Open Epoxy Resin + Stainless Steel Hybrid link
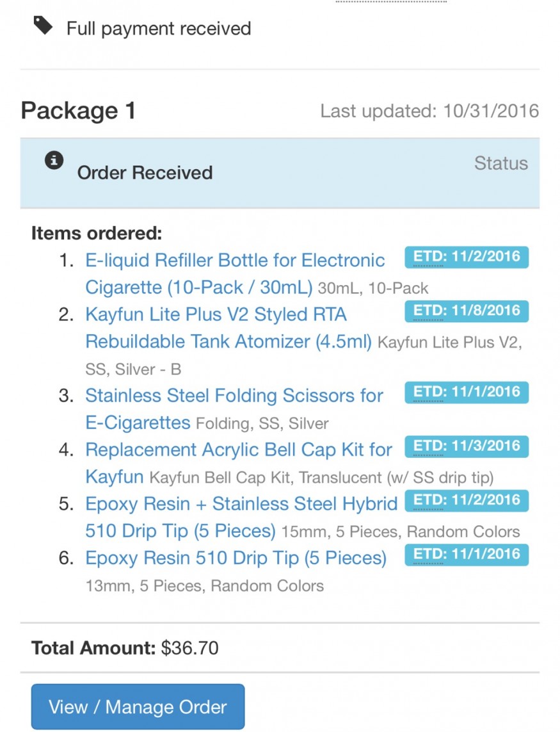The width and height of the screenshot is (560, 732). [x=241, y=504]
